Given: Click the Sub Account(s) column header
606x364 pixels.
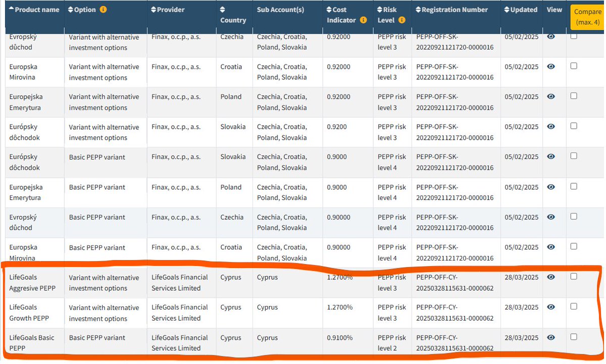Looking at the screenshot, I should (280, 10).
